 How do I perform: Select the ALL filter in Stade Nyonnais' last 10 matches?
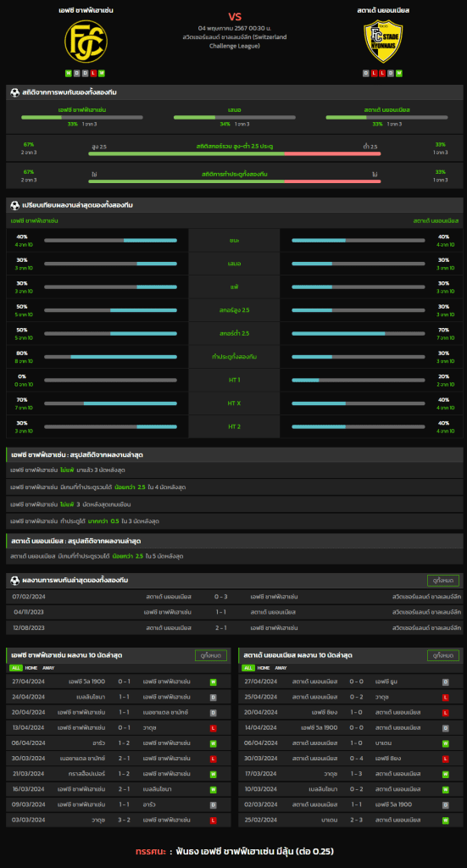pos(249,668)
